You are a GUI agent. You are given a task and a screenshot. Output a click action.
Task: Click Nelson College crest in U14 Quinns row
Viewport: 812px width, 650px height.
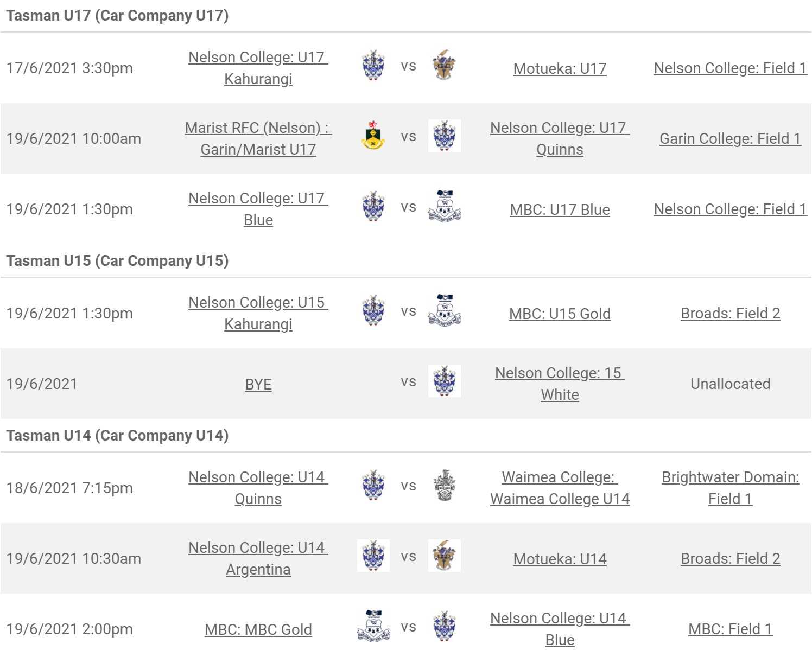pyautogui.click(x=373, y=486)
